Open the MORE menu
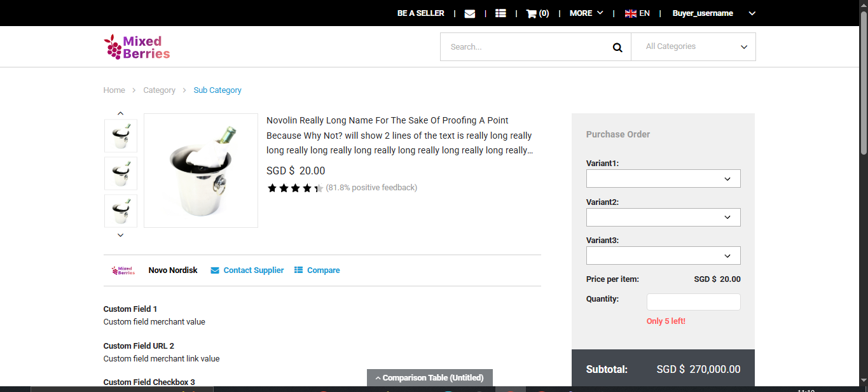 click(586, 13)
